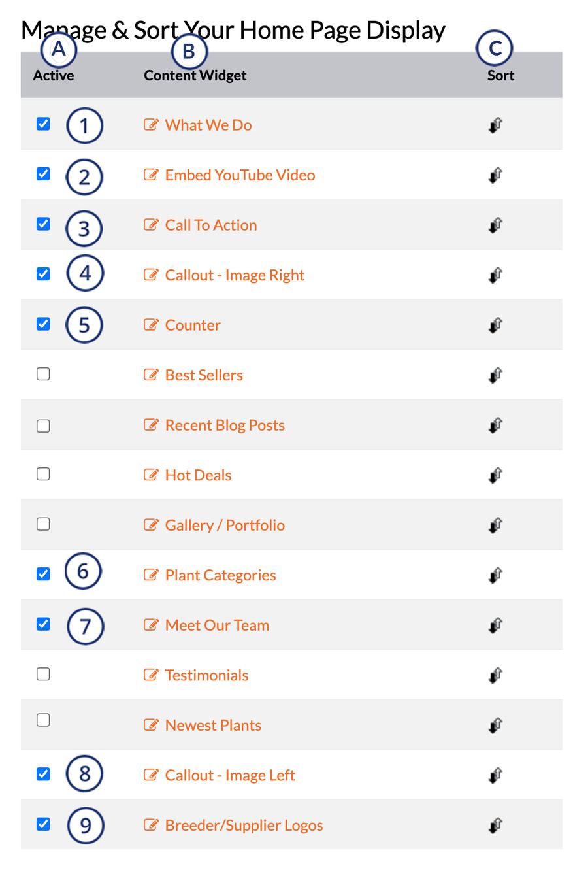Image resolution: width=588 pixels, height=885 pixels.
Task: Click the sort arrows icon for What We Do
Action: tap(495, 125)
